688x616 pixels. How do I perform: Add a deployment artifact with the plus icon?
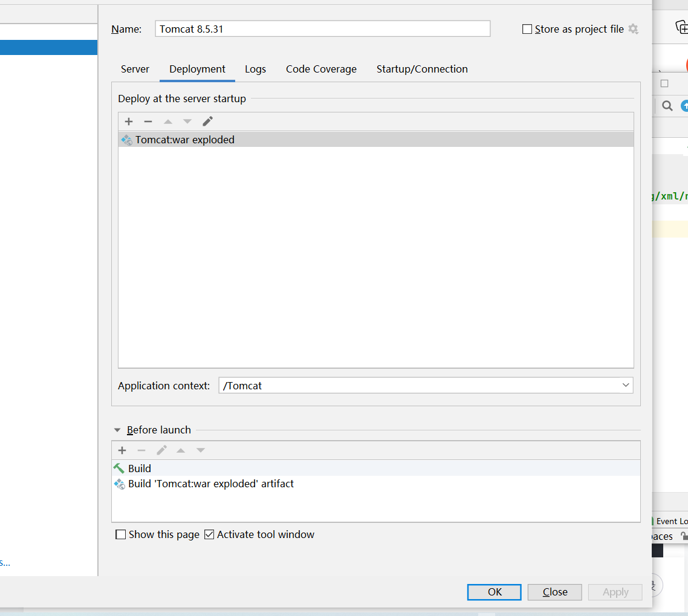pos(129,122)
